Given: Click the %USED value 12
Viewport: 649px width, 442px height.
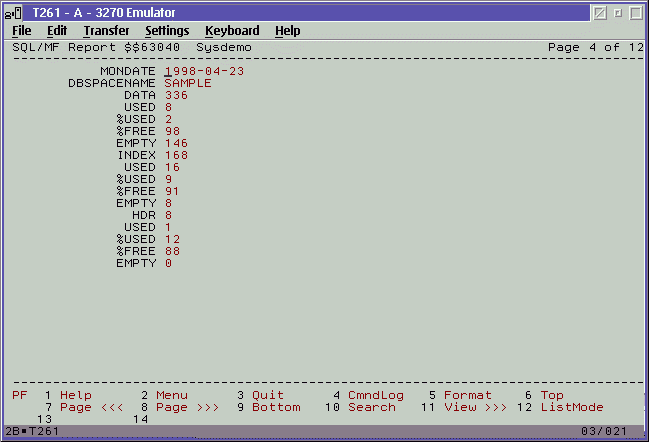Looking at the screenshot, I should 172,239.
